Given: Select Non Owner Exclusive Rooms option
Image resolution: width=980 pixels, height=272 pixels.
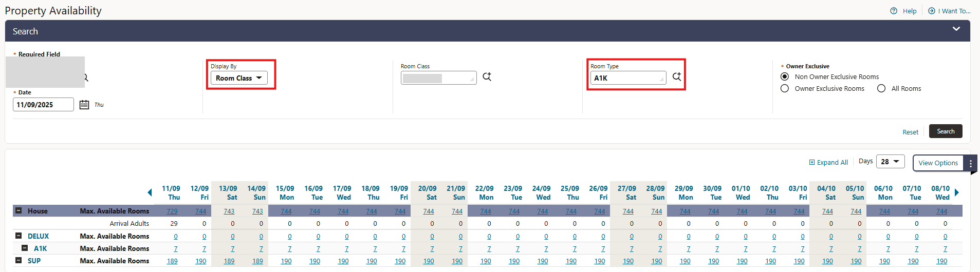Looking at the screenshot, I should (x=785, y=76).
